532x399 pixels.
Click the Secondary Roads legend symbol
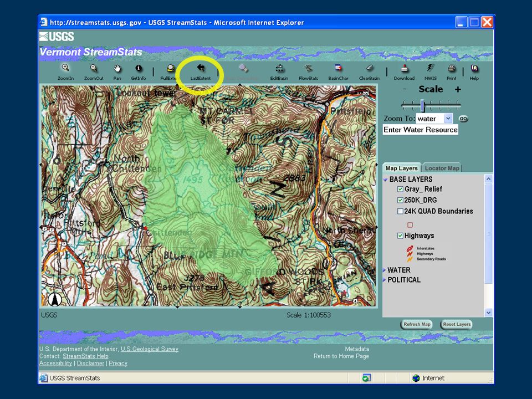point(410,259)
